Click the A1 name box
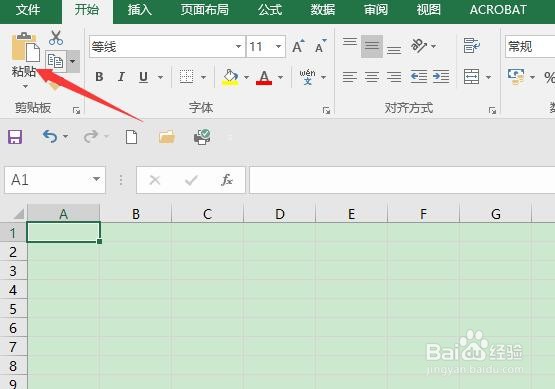 coord(55,180)
